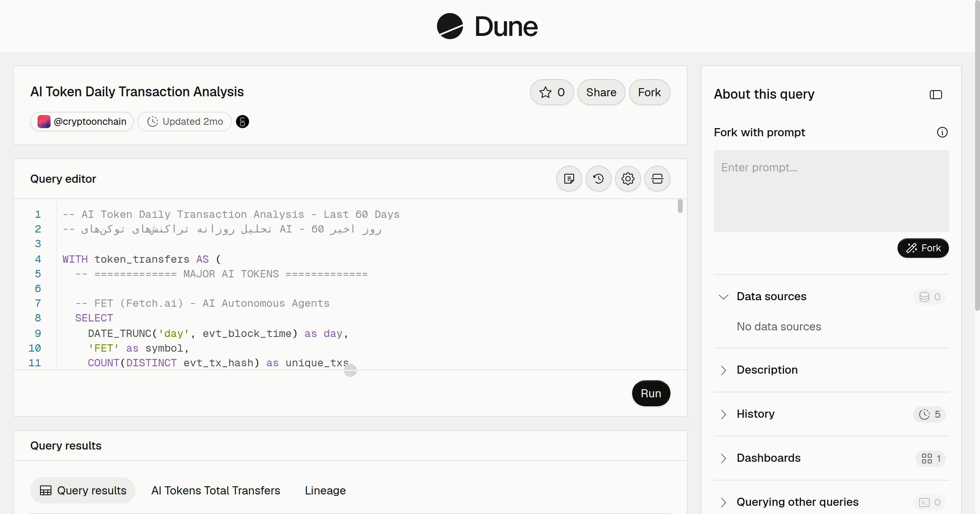Open the Lineage tab
Screen dimensions: 980x514
click(325, 490)
